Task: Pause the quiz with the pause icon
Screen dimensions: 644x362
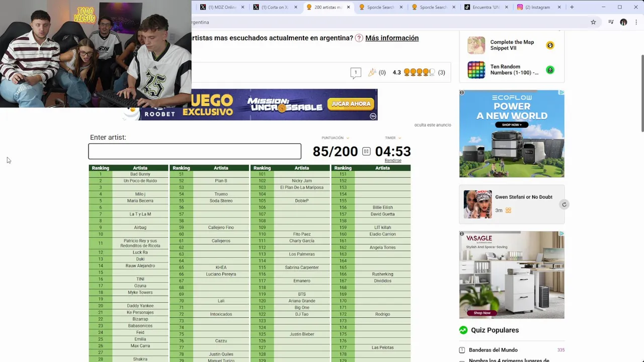Action: point(366,151)
